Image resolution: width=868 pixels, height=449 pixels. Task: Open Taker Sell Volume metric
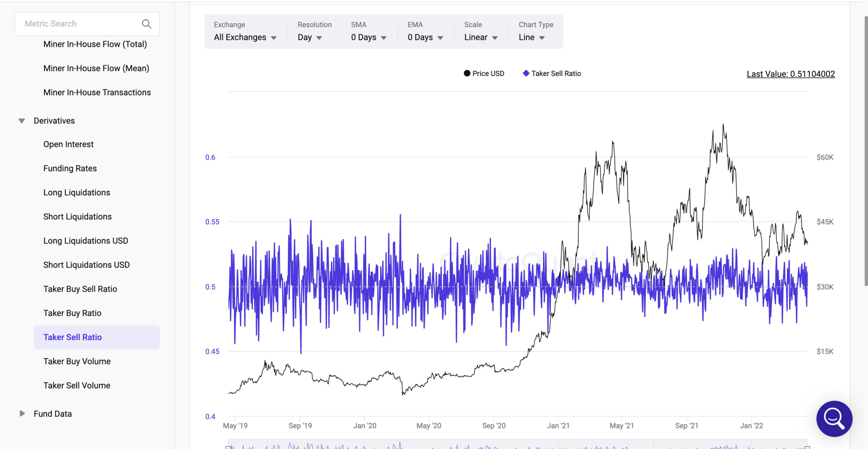(77, 385)
